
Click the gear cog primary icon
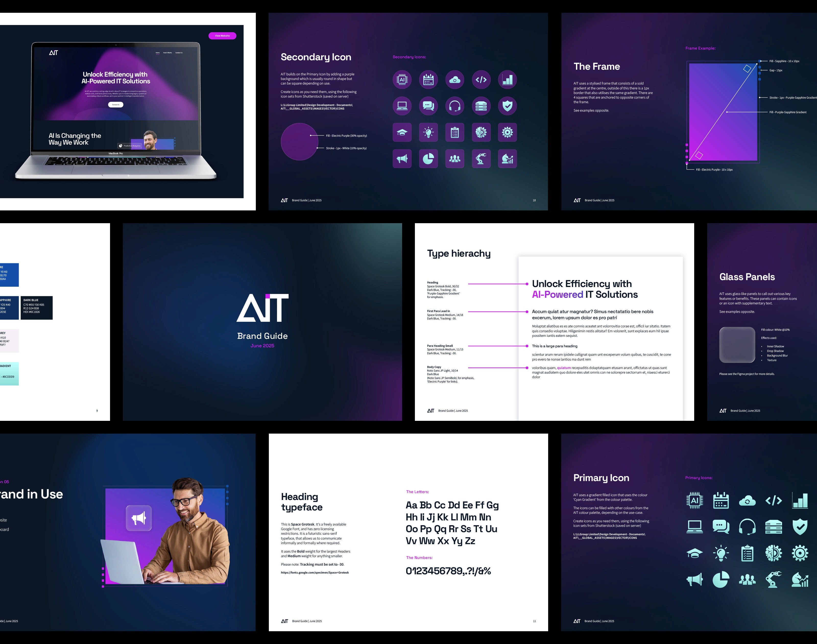tap(800, 554)
